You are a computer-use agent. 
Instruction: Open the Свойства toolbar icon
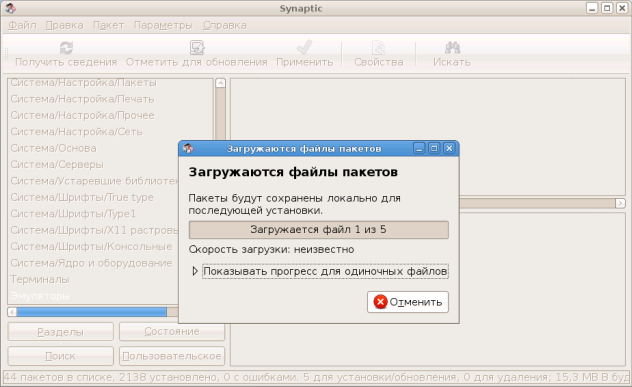(x=378, y=48)
